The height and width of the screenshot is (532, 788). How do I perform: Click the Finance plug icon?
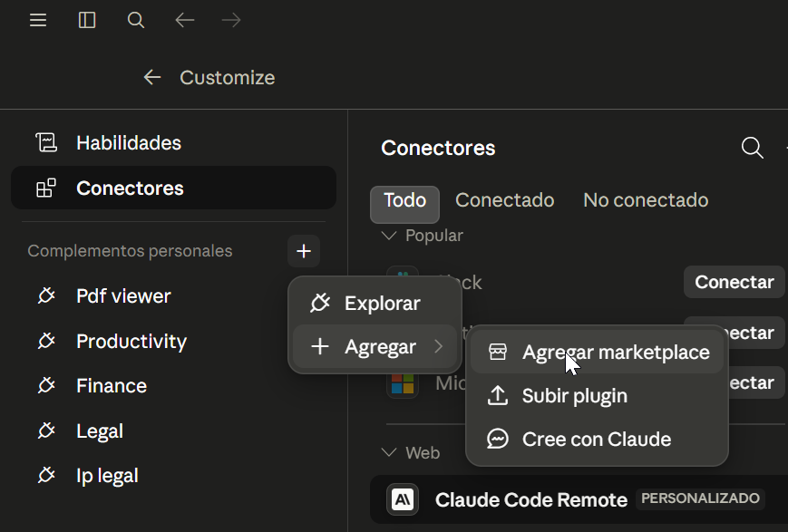(46, 386)
